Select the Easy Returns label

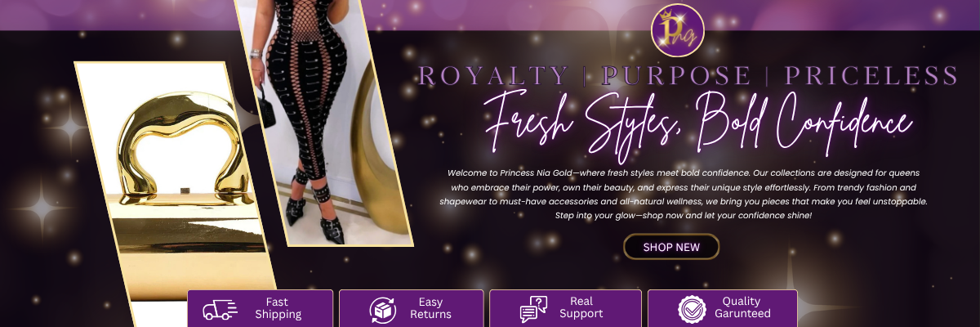(430, 308)
